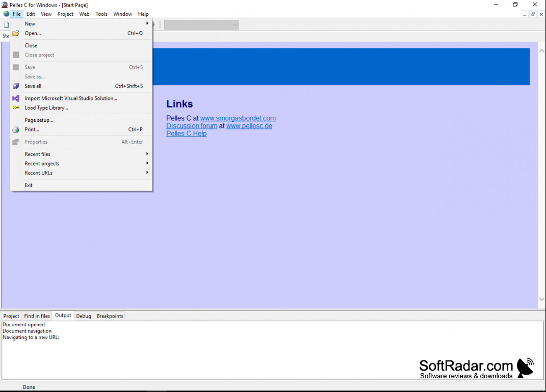Open the Help menu
Image resolution: width=546 pixels, height=392 pixels.
point(143,14)
